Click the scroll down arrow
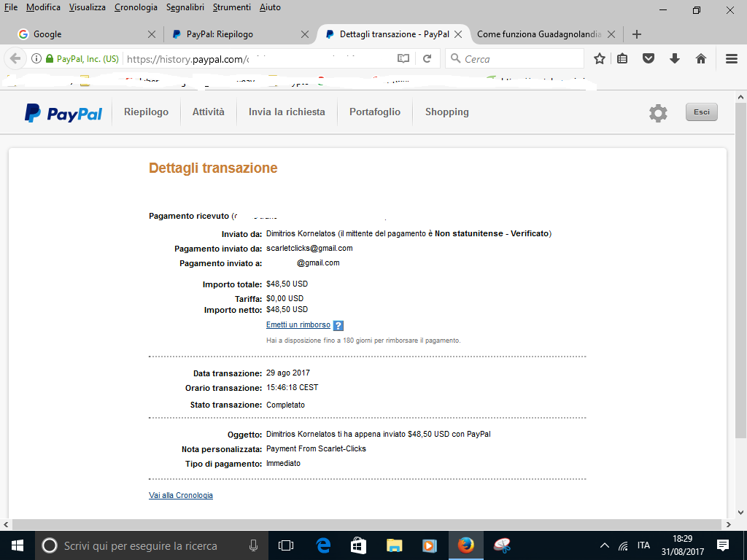747x560 pixels. [x=740, y=513]
